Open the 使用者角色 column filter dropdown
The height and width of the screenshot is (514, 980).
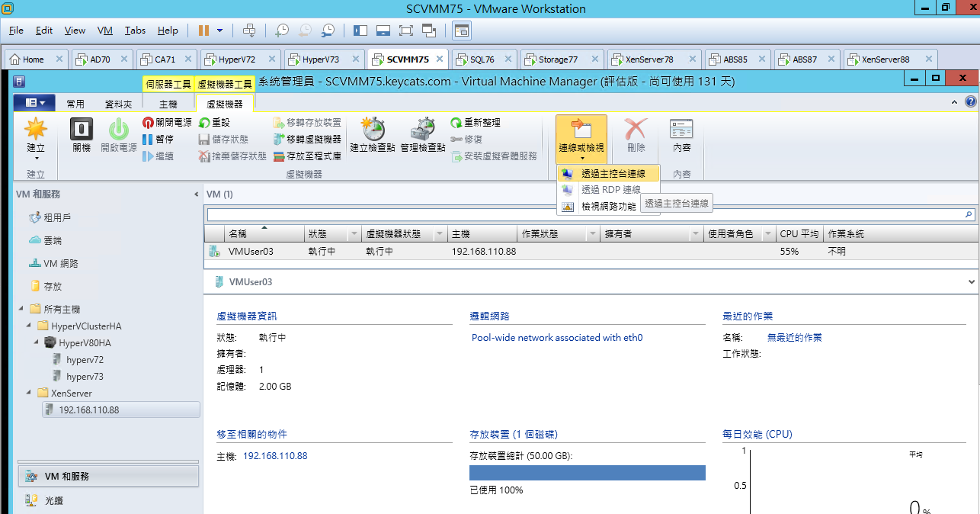[x=767, y=234]
